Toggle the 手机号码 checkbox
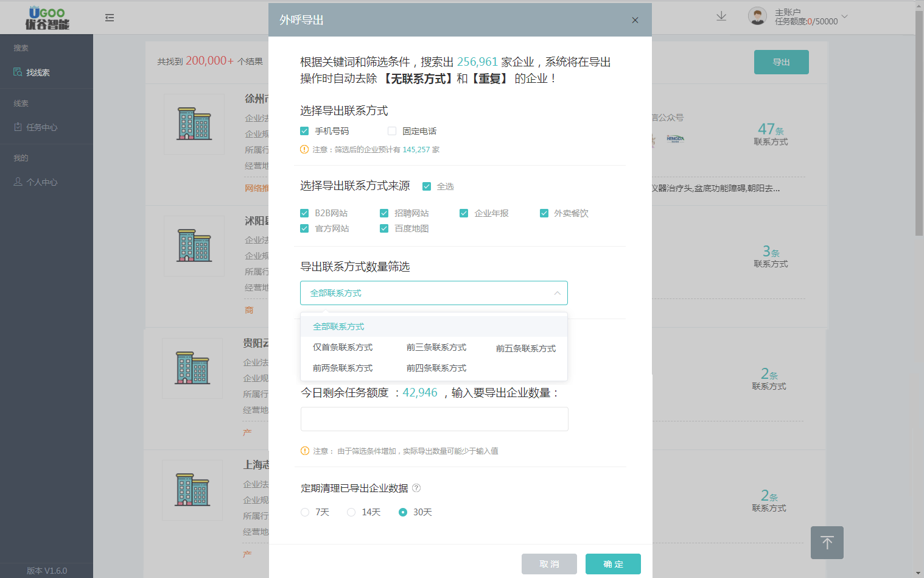 coord(304,131)
